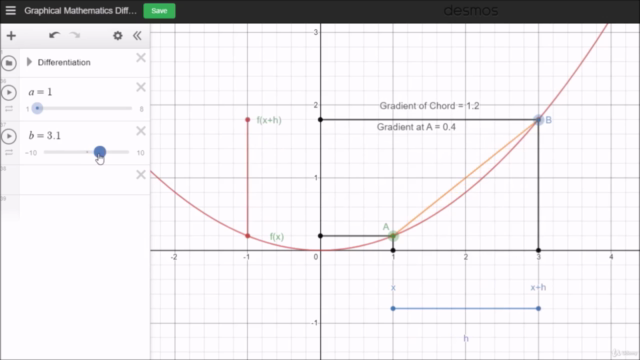Redo the last change
Image resolution: width=640 pixels, height=360 pixels.
(75, 36)
